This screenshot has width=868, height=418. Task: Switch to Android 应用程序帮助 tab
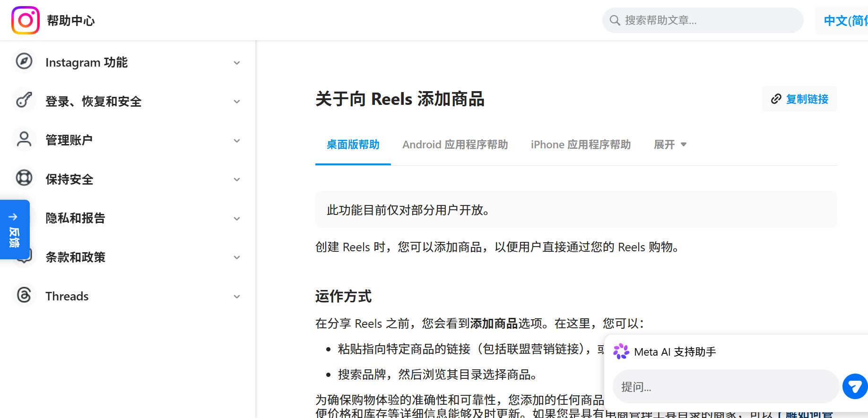pos(455,145)
